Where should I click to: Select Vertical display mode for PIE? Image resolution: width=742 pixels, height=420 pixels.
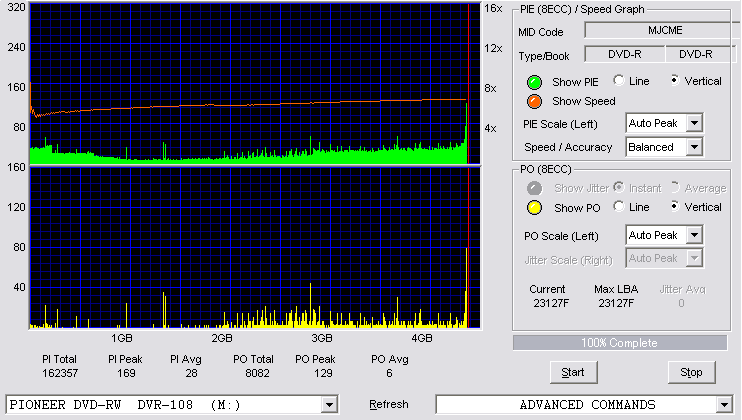click(676, 81)
